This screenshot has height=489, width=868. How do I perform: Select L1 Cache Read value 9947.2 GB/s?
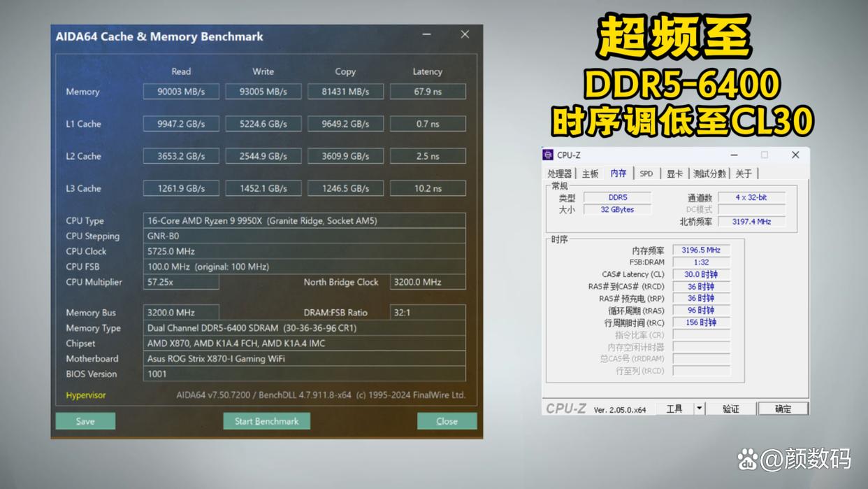[x=181, y=124]
